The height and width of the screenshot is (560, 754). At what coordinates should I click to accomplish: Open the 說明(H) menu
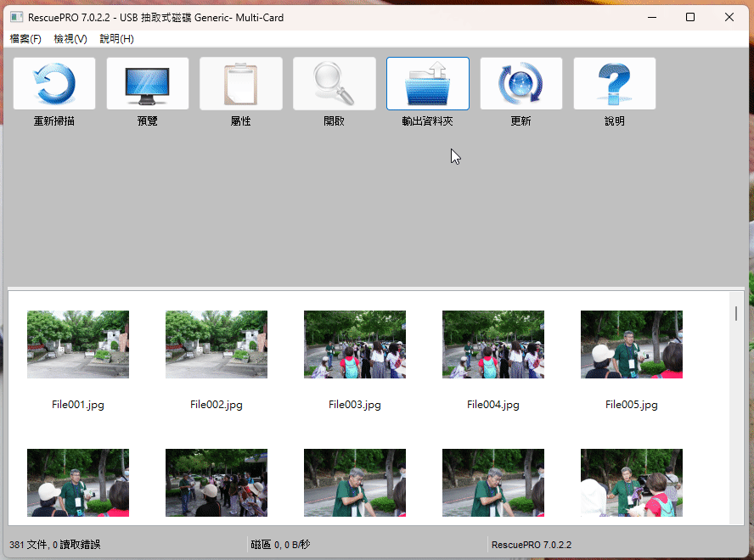pos(116,39)
